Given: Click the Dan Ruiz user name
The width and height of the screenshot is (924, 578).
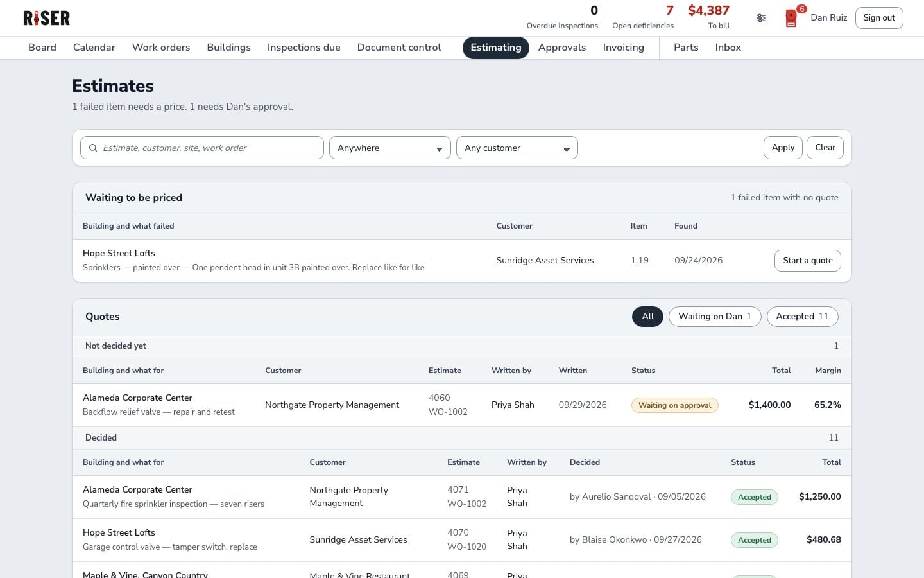Looking at the screenshot, I should (x=829, y=18).
